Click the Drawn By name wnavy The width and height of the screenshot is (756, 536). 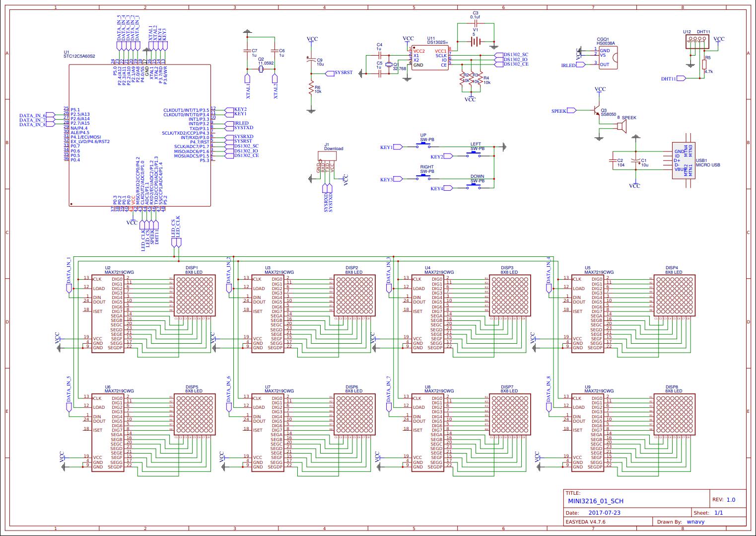[x=695, y=522]
